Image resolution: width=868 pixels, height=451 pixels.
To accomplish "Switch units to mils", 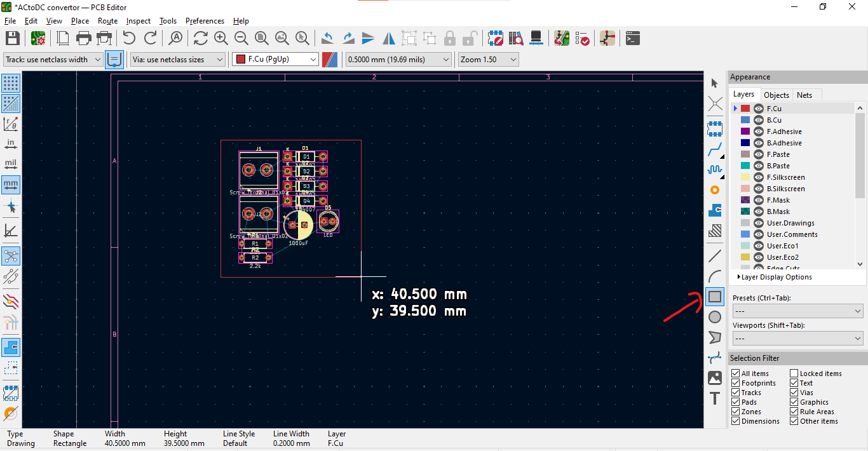I will pos(11,165).
